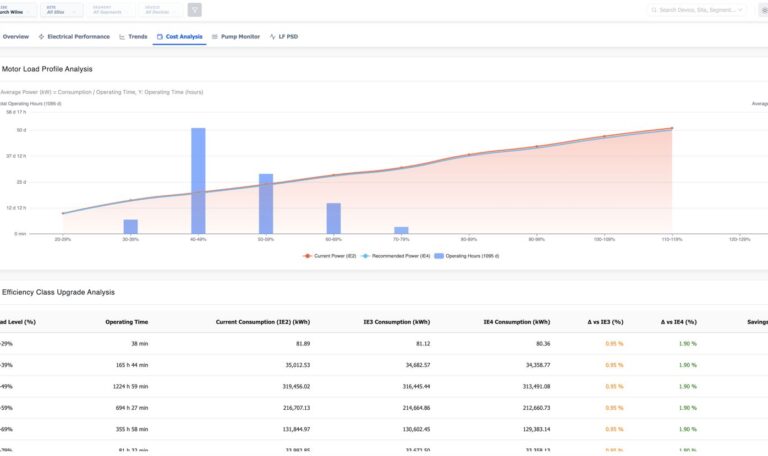Click the LF PSD waveform icon
Screen dimensions: 768x456
[x=272, y=37]
